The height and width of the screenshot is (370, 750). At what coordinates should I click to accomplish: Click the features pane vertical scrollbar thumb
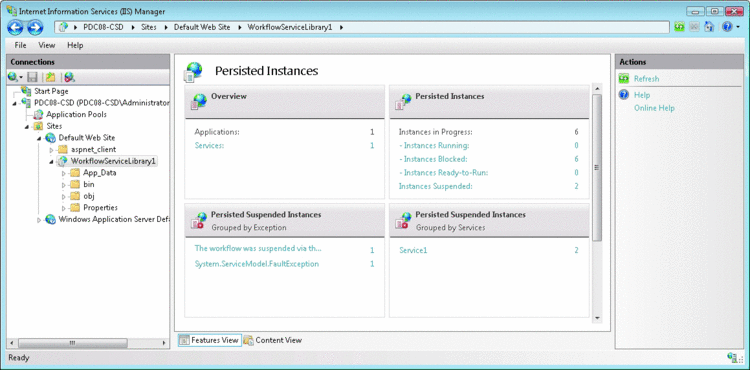click(596, 167)
